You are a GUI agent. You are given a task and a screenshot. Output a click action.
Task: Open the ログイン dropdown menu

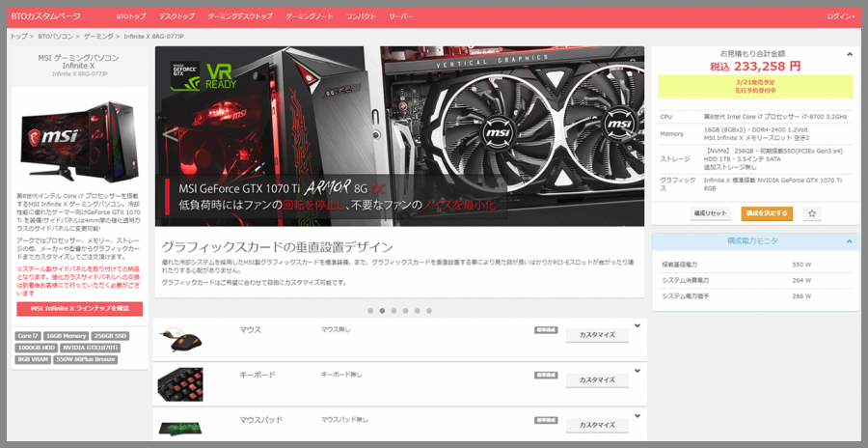841,16
